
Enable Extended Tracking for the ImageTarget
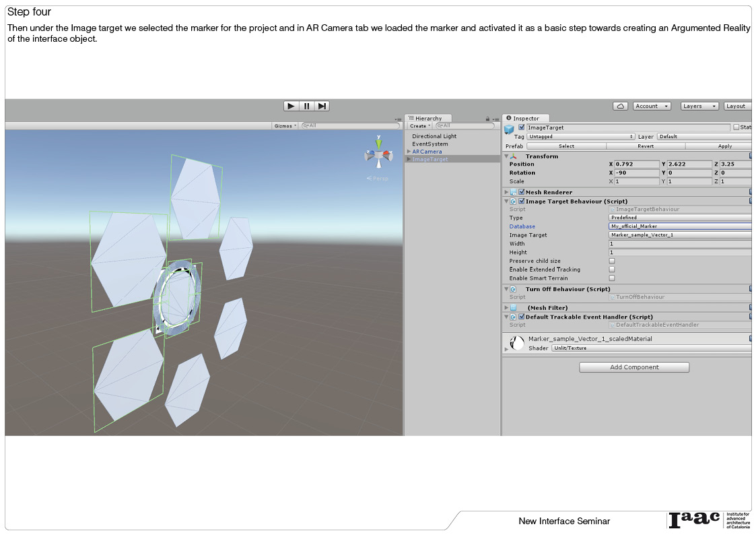point(612,269)
